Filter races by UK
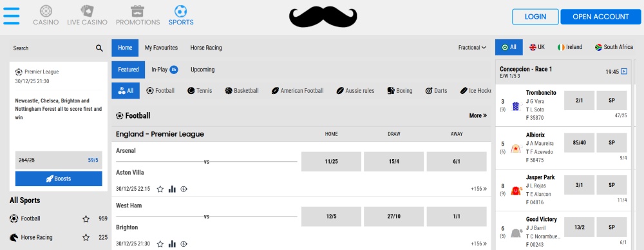This screenshot has height=250, width=644. point(537,47)
